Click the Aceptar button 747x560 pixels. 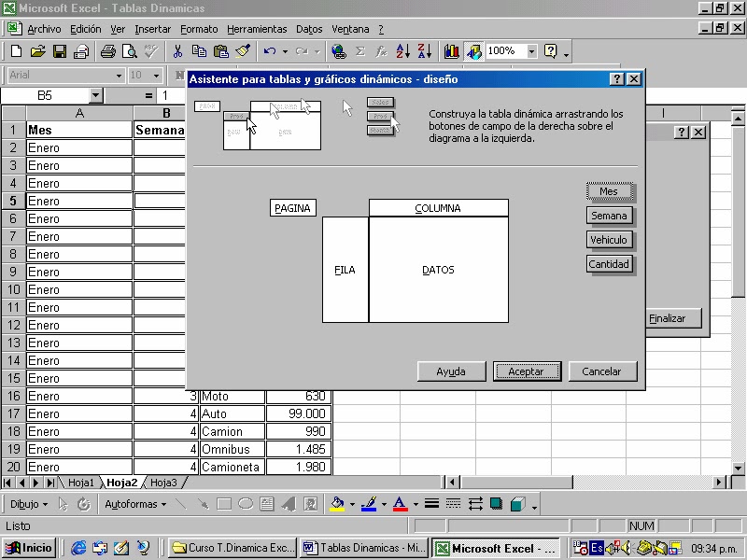coord(527,371)
